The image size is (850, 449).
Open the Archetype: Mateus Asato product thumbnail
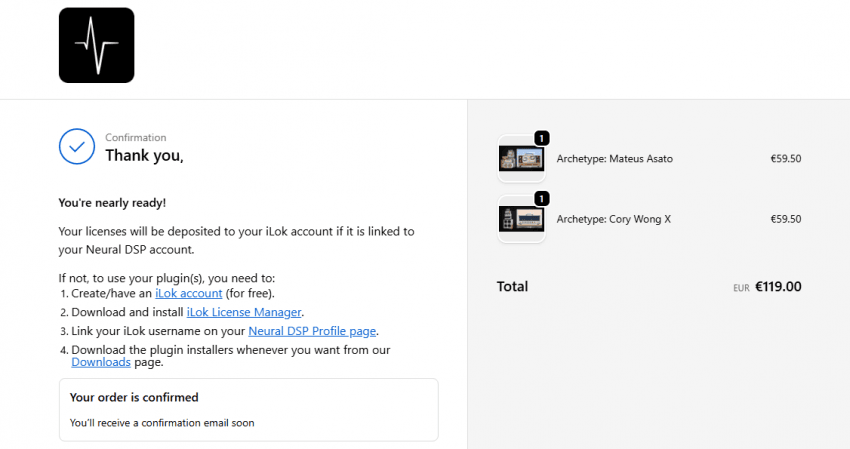click(x=521, y=159)
